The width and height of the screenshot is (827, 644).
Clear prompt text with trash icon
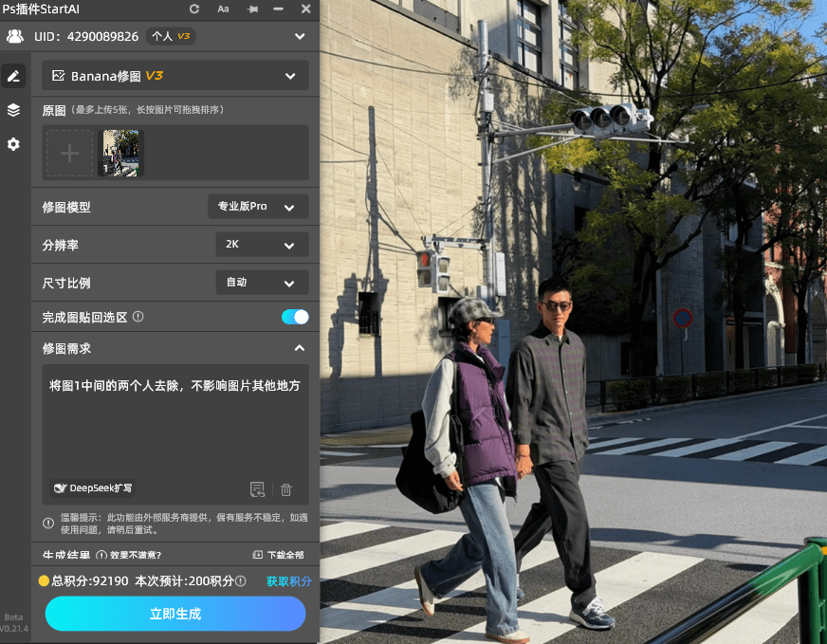click(x=285, y=488)
